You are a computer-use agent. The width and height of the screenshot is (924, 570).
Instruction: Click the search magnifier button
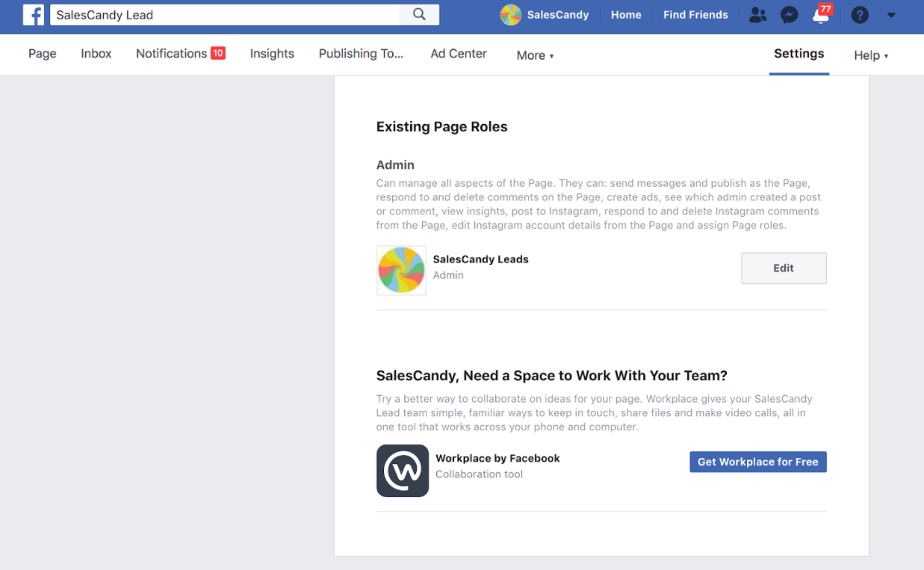419,15
